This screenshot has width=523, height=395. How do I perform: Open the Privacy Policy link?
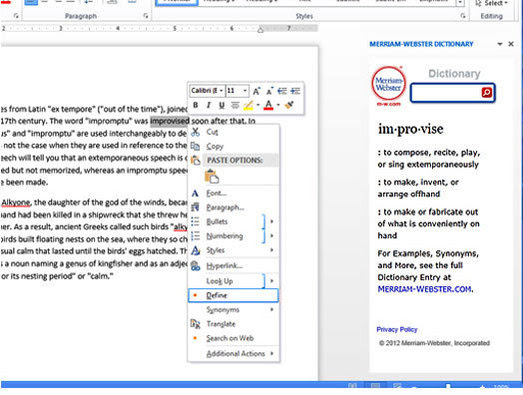pos(397,330)
